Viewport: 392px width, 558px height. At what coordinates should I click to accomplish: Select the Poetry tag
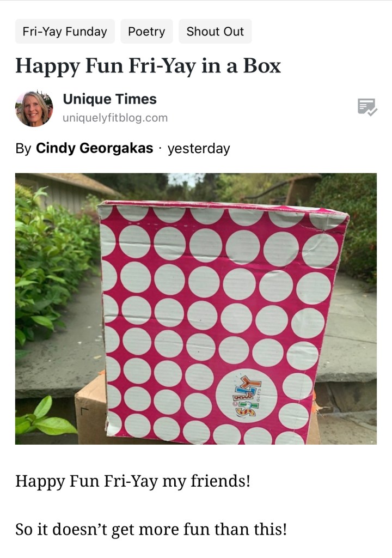point(146,31)
